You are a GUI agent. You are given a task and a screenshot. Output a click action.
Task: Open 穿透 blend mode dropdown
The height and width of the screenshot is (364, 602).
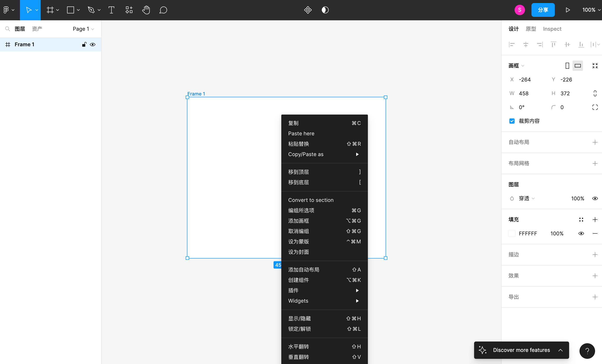(x=526, y=198)
